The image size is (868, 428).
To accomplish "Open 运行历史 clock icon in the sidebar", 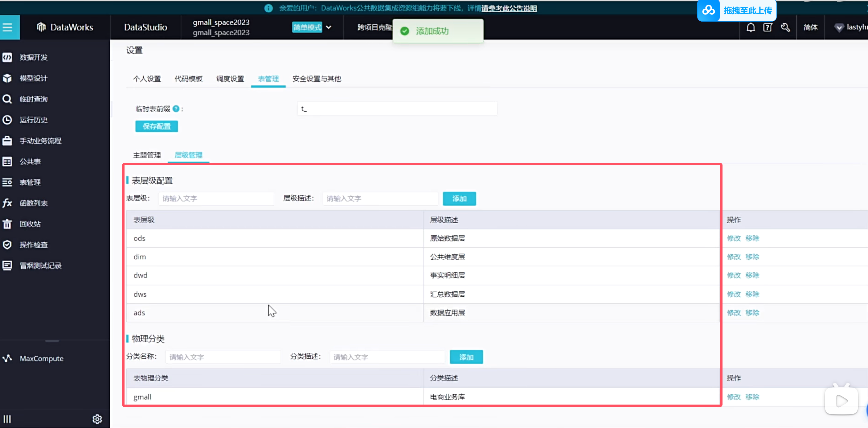I will (7, 120).
